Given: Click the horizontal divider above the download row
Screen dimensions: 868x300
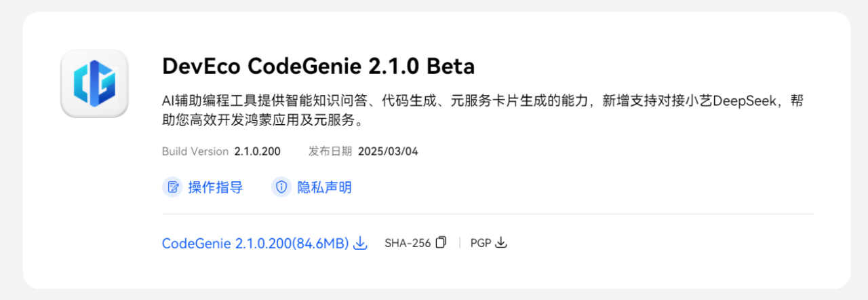Looking at the screenshot, I should tap(487, 214).
